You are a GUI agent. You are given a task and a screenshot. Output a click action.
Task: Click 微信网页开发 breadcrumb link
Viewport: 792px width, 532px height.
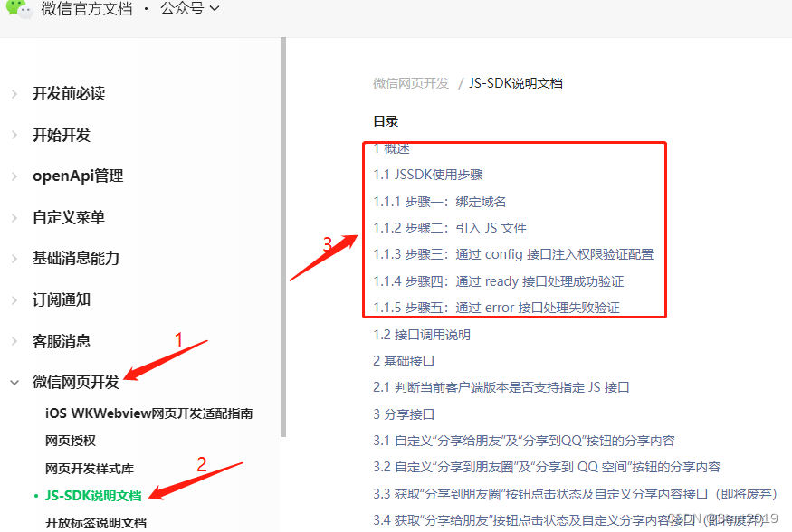[411, 83]
